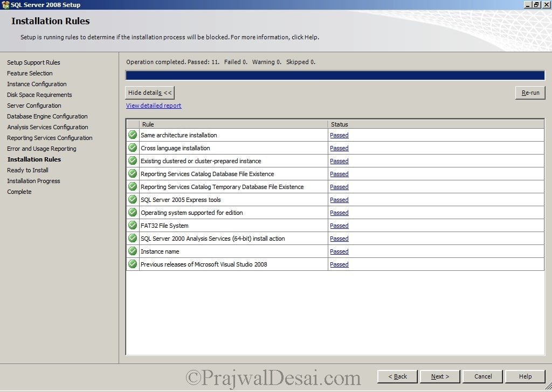Click the 'Operating system supported for edition' rule text

(x=191, y=212)
